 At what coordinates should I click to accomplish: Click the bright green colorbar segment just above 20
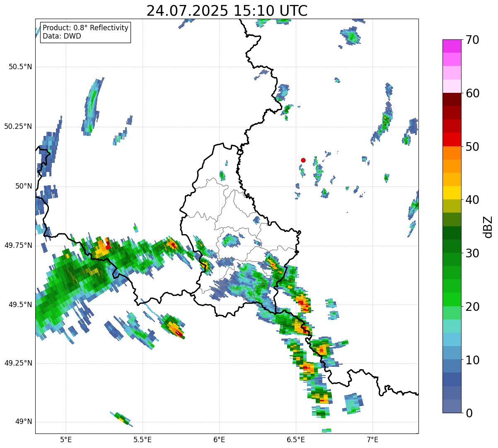click(x=452, y=300)
